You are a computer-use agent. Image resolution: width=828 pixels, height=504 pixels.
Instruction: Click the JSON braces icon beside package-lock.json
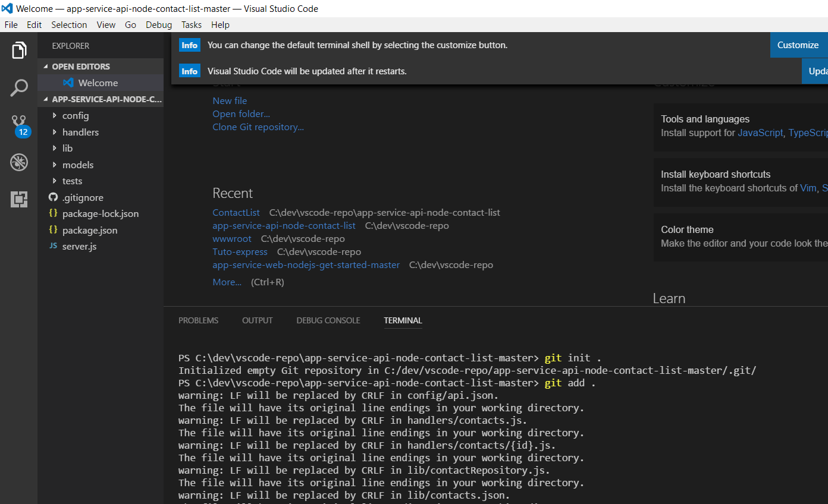click(x=53, y=213)
